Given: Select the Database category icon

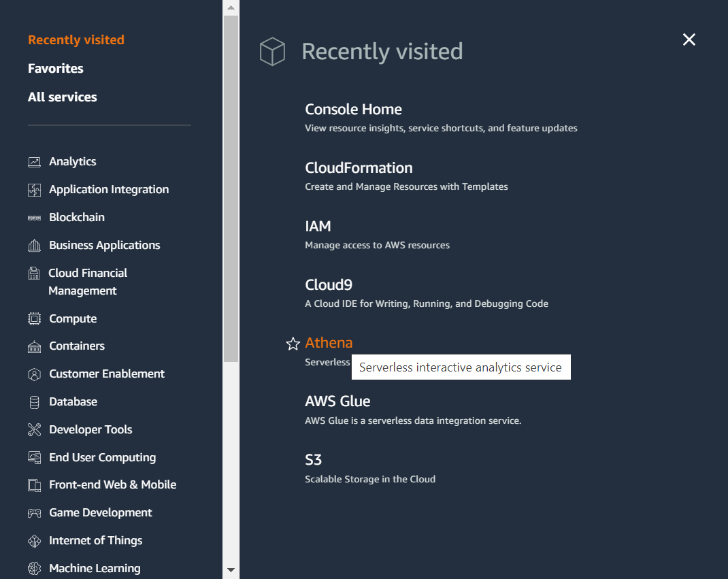Looking at the screenshot, I should tap(34, 401).
